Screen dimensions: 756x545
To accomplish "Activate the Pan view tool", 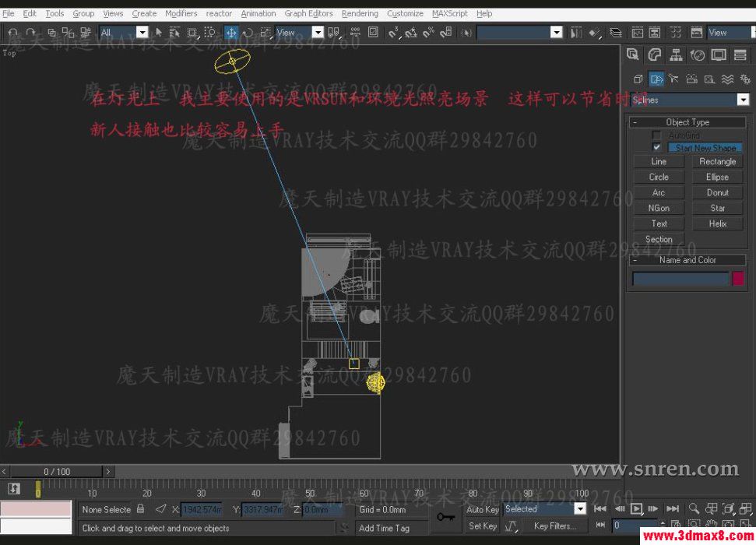I will 711,524.
